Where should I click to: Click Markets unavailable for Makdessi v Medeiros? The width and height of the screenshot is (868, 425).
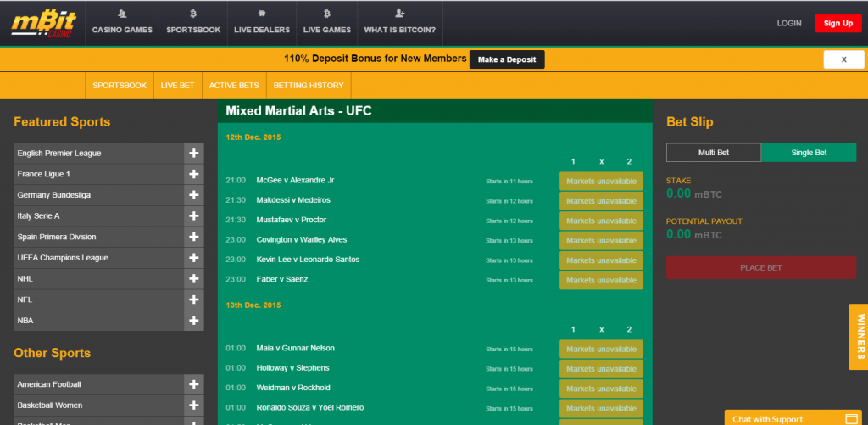click(601, 201)
